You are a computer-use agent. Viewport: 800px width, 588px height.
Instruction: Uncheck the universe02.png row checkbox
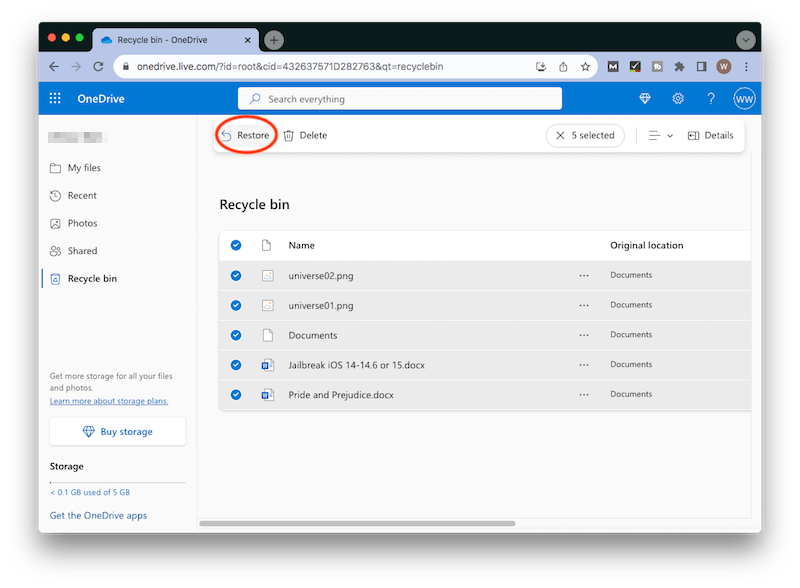235,275
